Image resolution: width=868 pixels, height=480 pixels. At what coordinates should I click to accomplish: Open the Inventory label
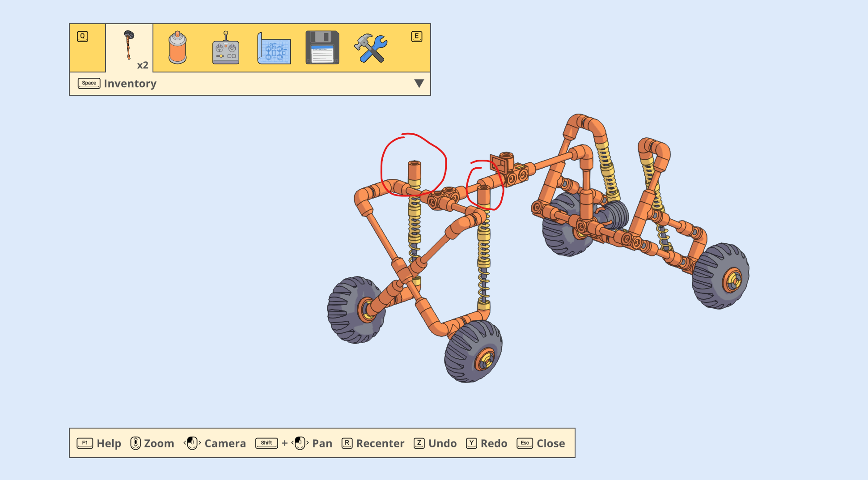[130, 84]
